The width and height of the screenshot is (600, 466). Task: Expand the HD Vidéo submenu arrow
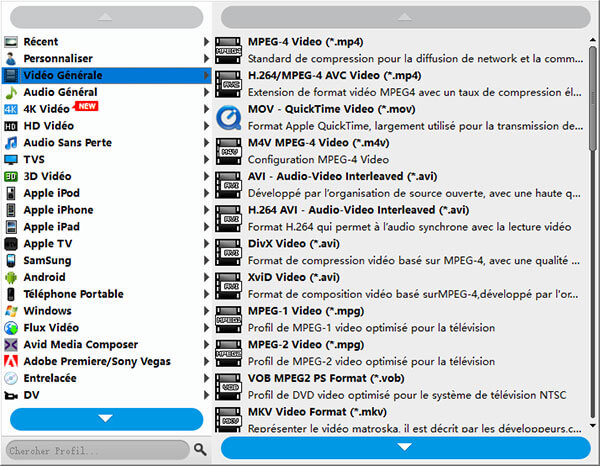[x=206, y=126]
